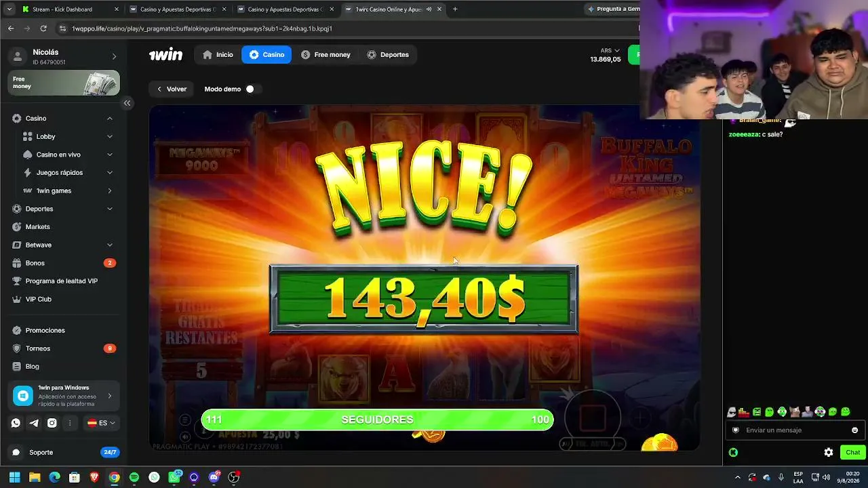Image resolution: width=868 pixels, height=488 pixels.
Task: Click the browser address bar URL
Action: click(202, 28)
